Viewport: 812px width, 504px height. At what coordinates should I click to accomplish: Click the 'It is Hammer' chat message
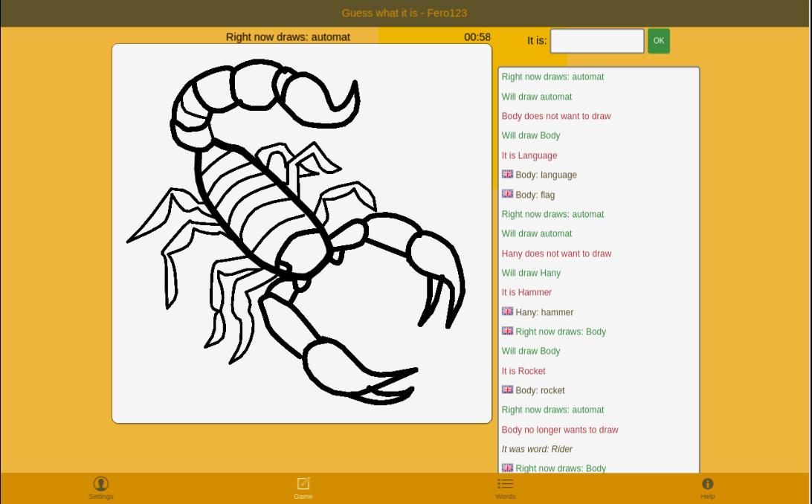[526, 292]
